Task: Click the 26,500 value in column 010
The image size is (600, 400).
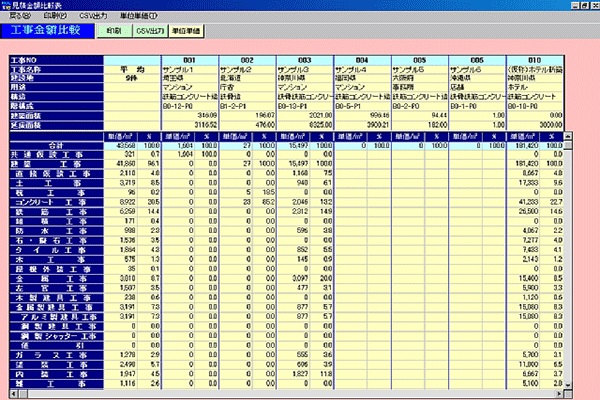Action: point(523,212)
